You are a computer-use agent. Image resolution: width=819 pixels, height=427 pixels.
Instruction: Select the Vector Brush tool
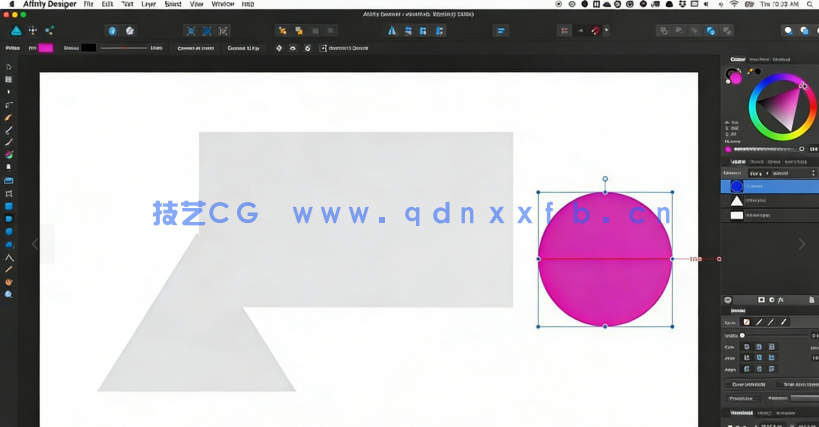[x=8, y=143]
